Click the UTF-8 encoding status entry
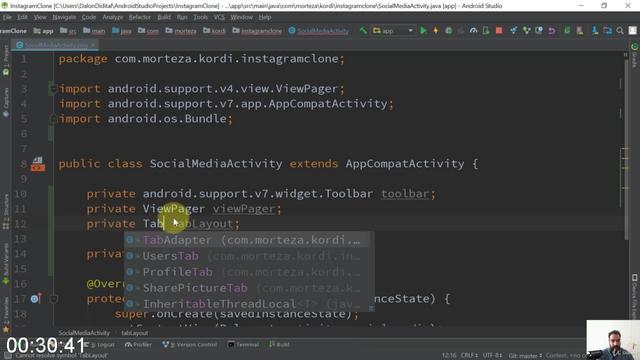Viewport: 640px width, 360px height. click(x=492, y=356)
